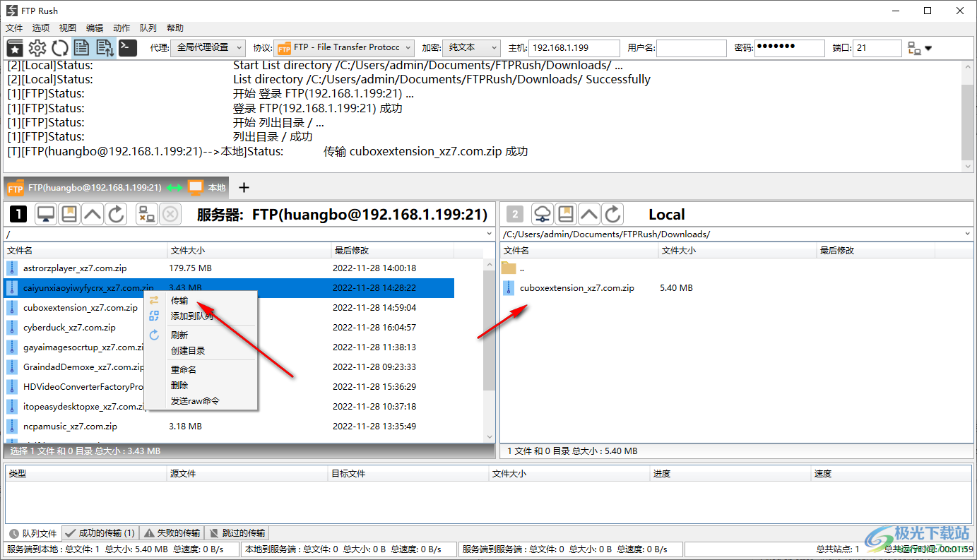This screenshot has width=977, height=560.
Task: Open the 动作 menu
Action: coord(122,28)
